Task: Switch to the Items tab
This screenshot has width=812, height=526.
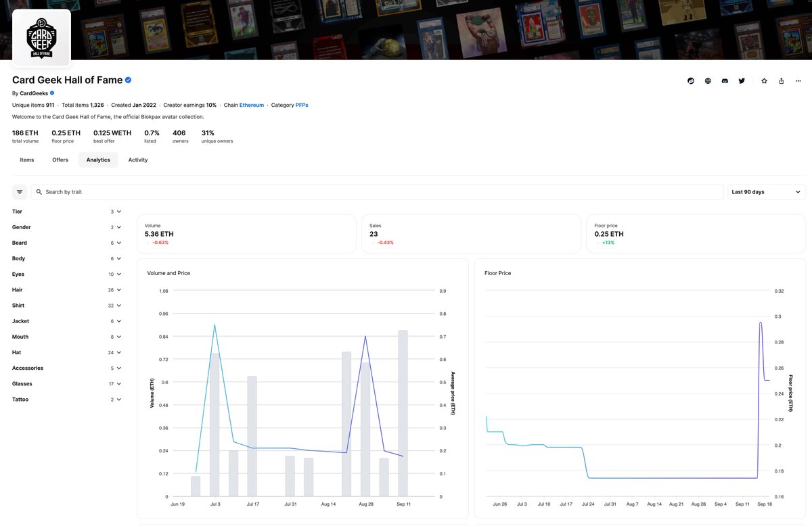Action: 27,160
